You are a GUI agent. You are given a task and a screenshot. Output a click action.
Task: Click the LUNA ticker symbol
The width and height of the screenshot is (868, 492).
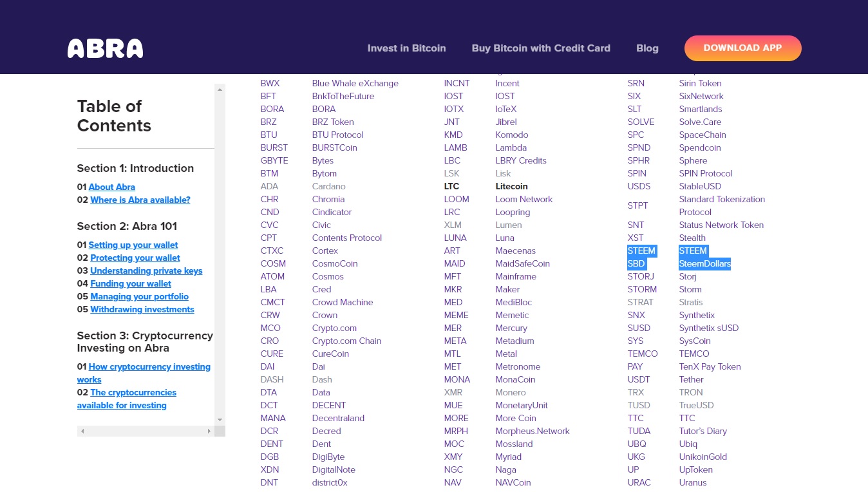[x=455, y=238]
